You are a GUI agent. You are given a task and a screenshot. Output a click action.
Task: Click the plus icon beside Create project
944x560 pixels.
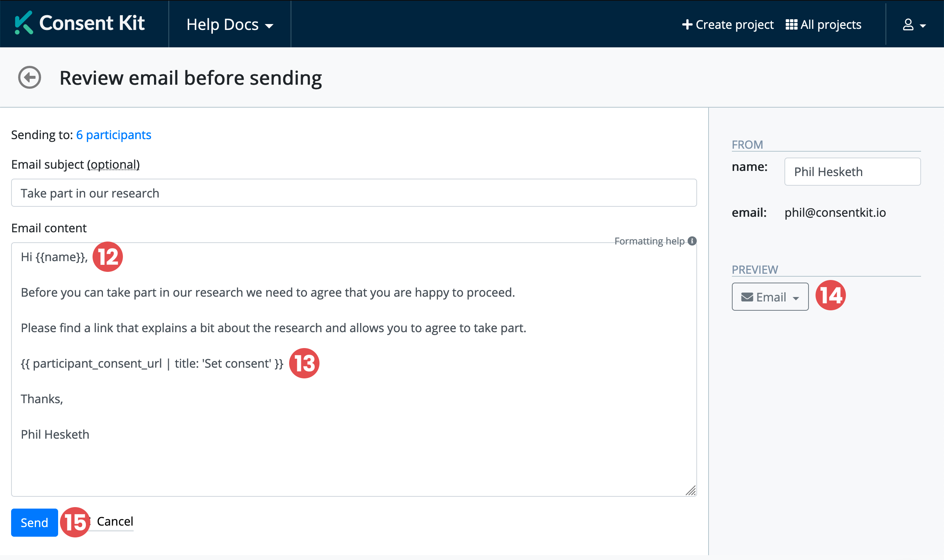point(687,24)
